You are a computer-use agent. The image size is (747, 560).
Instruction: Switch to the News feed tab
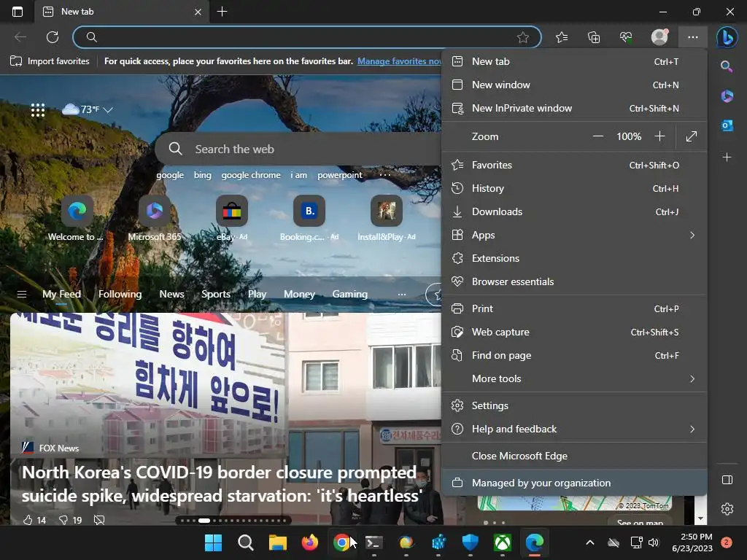coord(171,295)
